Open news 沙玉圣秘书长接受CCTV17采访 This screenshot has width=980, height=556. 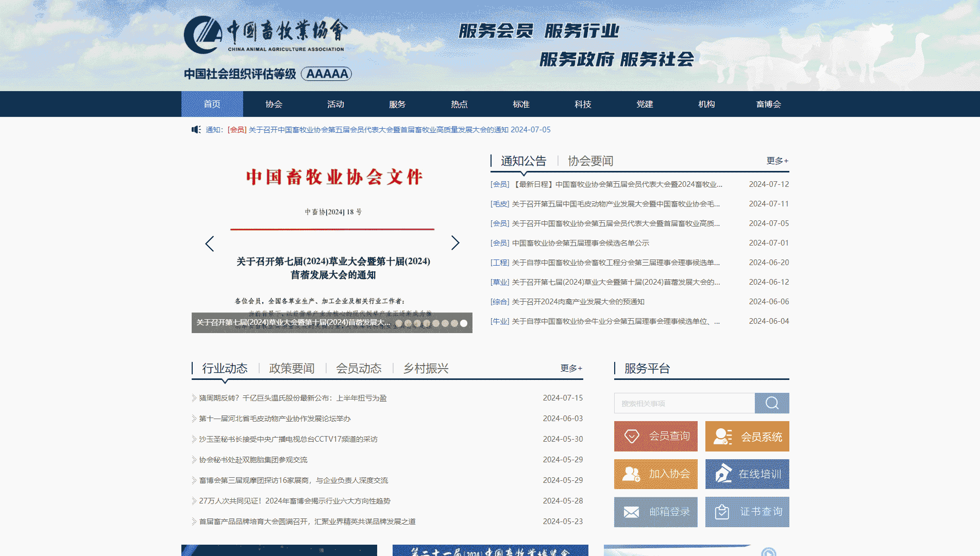coord(289,439)
